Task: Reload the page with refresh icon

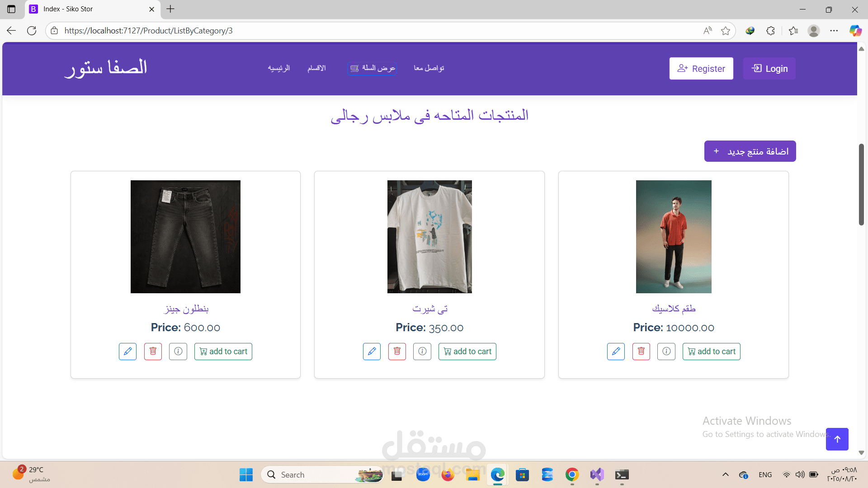Action: 32,31
